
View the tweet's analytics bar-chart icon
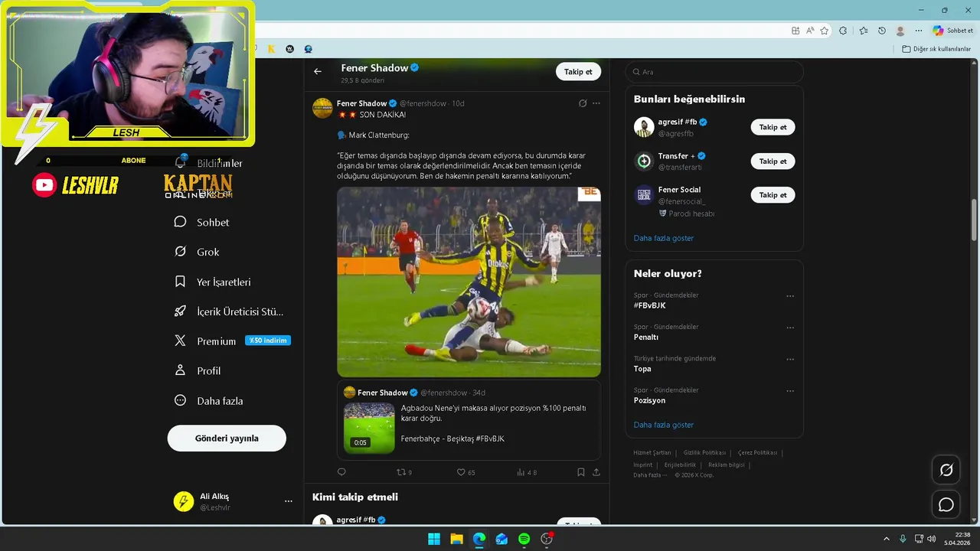[527, 472]
